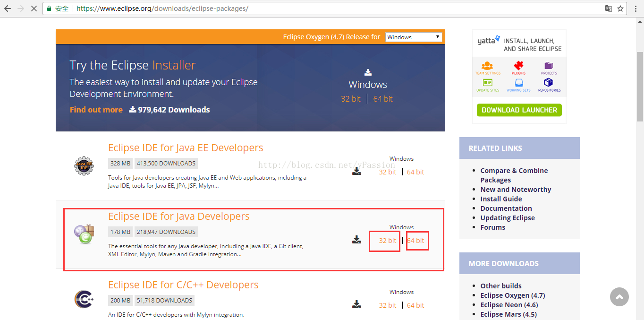Viewport: 644px width, 320px height.
Task: Download Eclipse Installer 32 bit
Action: [x=351, y=99]
